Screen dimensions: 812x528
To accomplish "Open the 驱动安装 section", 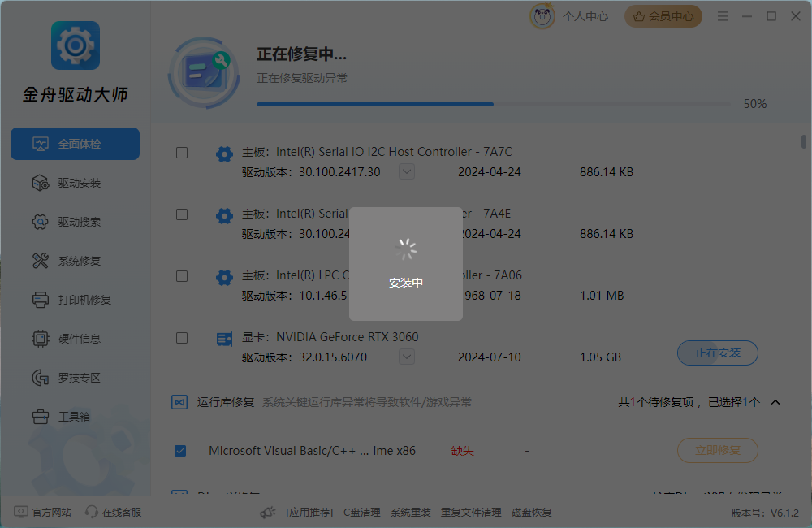I will click(75, 183).
